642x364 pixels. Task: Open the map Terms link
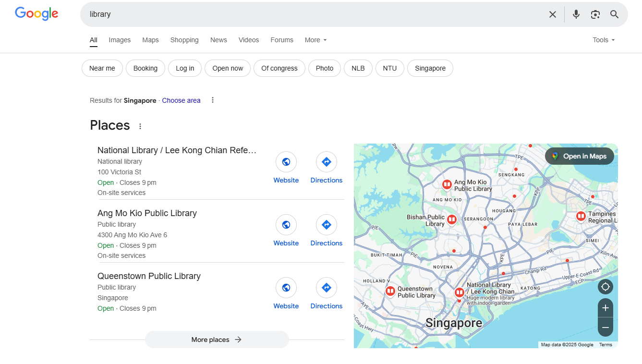[x=606, y=345]
